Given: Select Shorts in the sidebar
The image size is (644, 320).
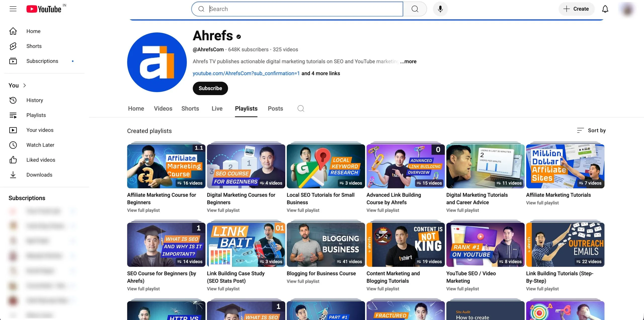Looking at the screenshot, I should pos(34,46).
